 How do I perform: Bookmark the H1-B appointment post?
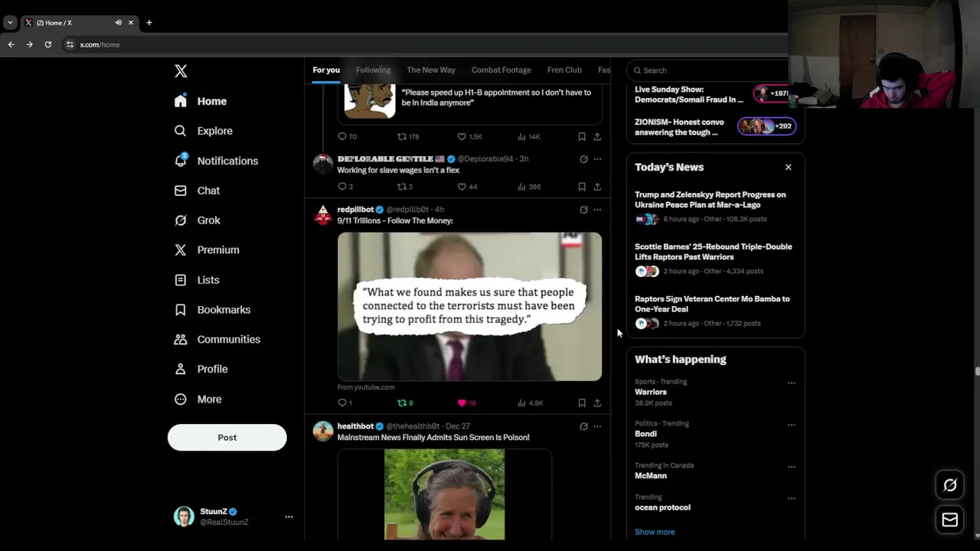[582, 136]
